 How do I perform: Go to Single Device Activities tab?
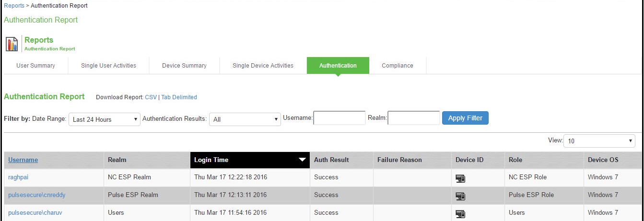[x=263, y=66]
